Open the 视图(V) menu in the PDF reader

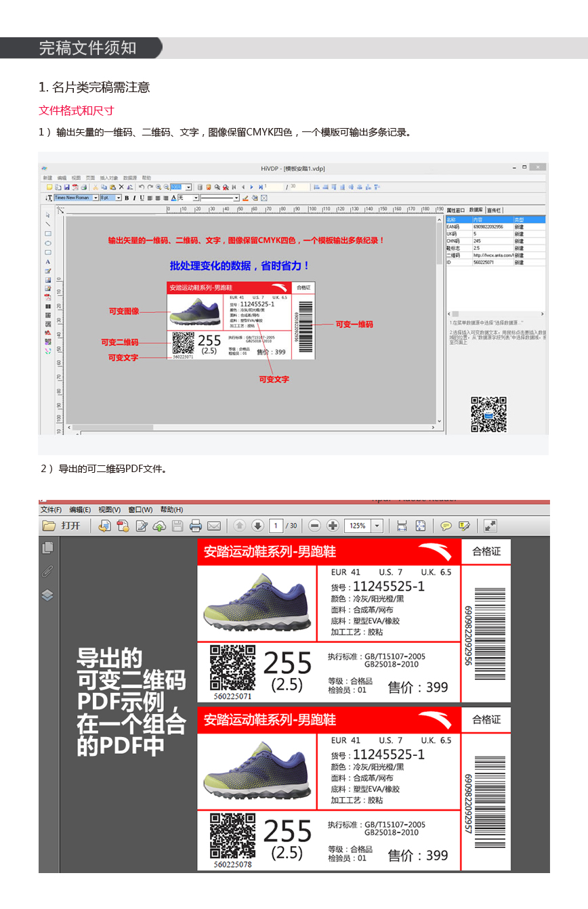109,510
